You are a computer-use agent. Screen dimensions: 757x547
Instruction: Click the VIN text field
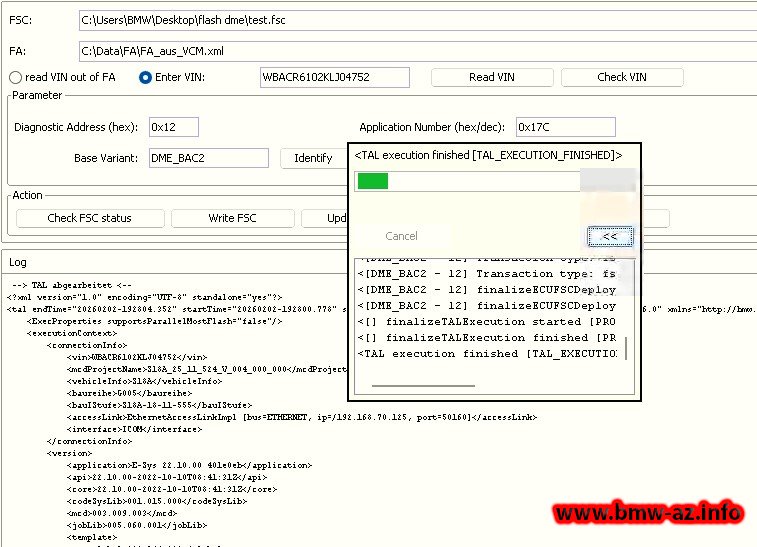pyautogui.click(x=335, y=78)
